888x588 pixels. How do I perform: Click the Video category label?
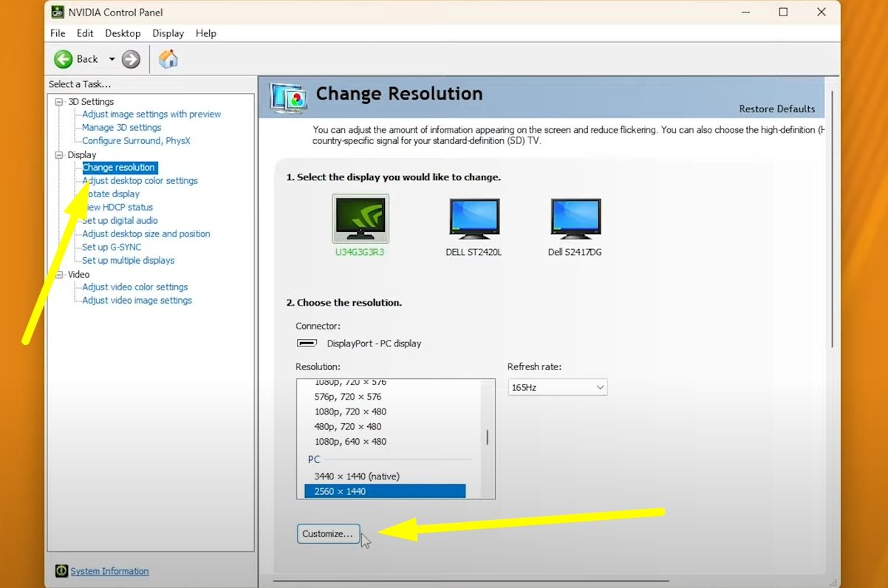pyautogui.click(x=78, y=275)
